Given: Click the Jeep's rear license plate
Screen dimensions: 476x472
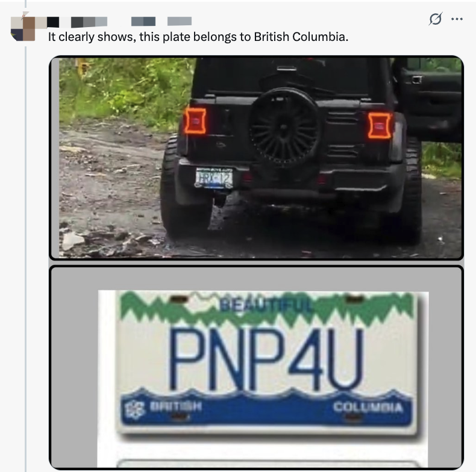Looking at the screenshot, I should 214,178.
